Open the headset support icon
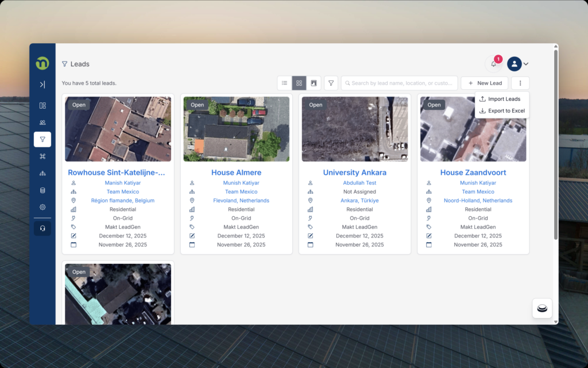 (42, 228)
